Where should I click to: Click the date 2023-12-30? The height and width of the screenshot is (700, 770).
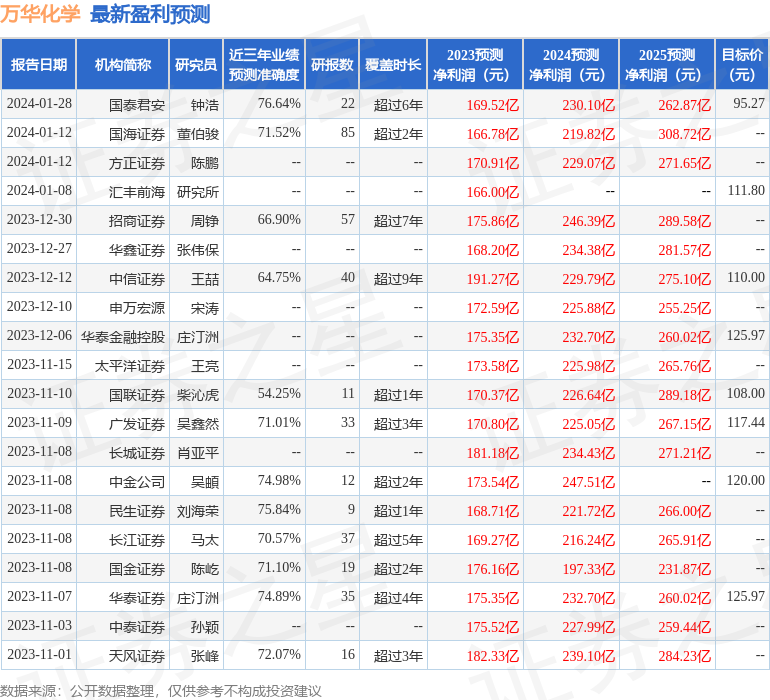tap(39, 220)
